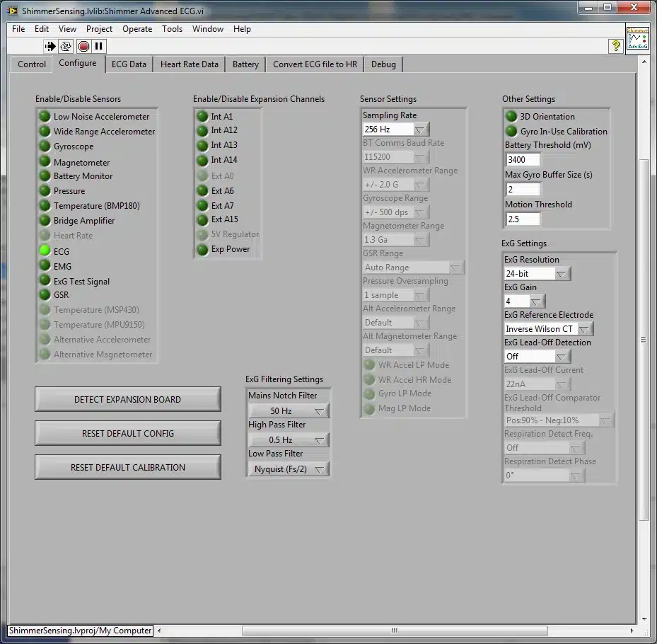
Task: Enable the 3D Orientation LED
Action: click(511, 116)
